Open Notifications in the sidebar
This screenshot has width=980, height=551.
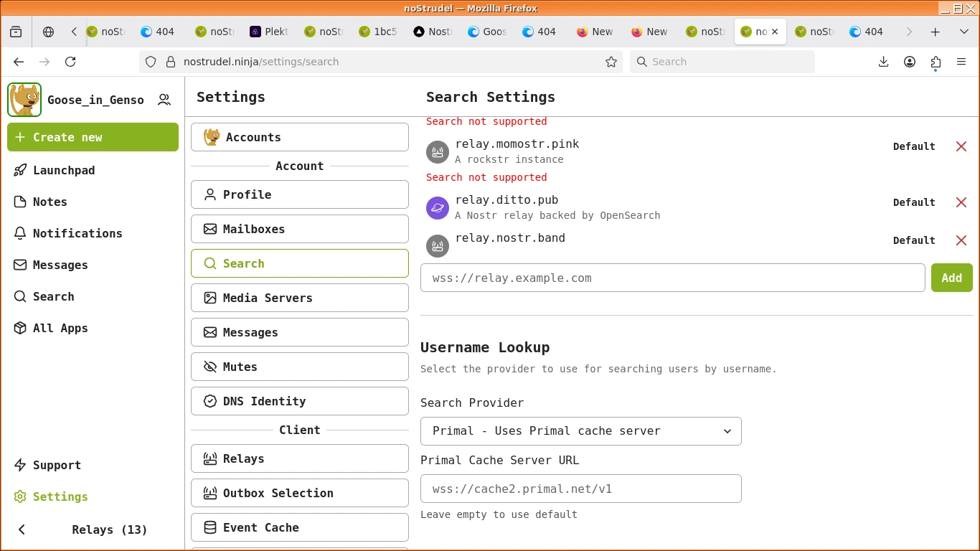93,233
